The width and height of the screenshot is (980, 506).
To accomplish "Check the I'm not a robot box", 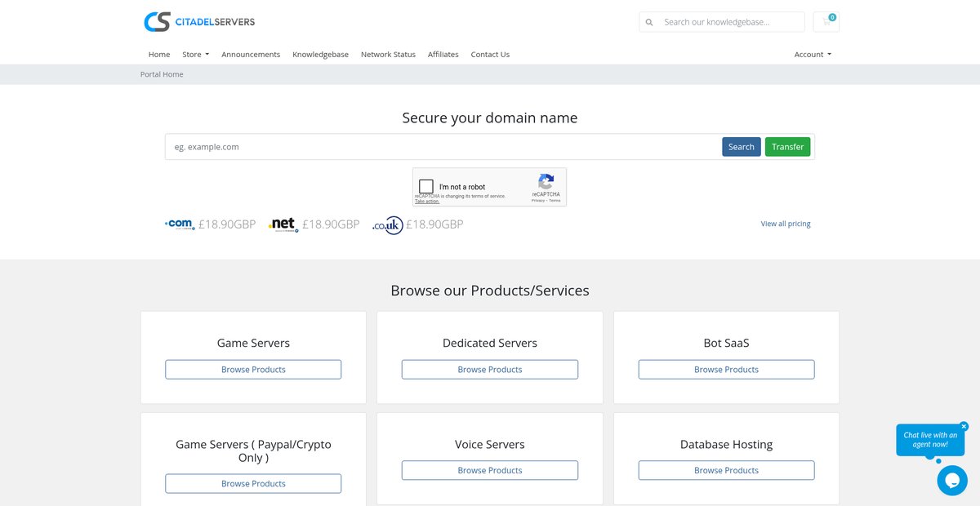I will pyautogui.click(x=426, y=187).
